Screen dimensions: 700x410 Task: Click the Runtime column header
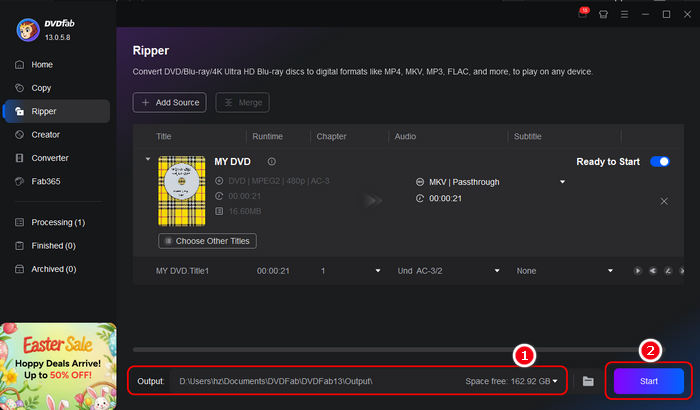[267, 136]
